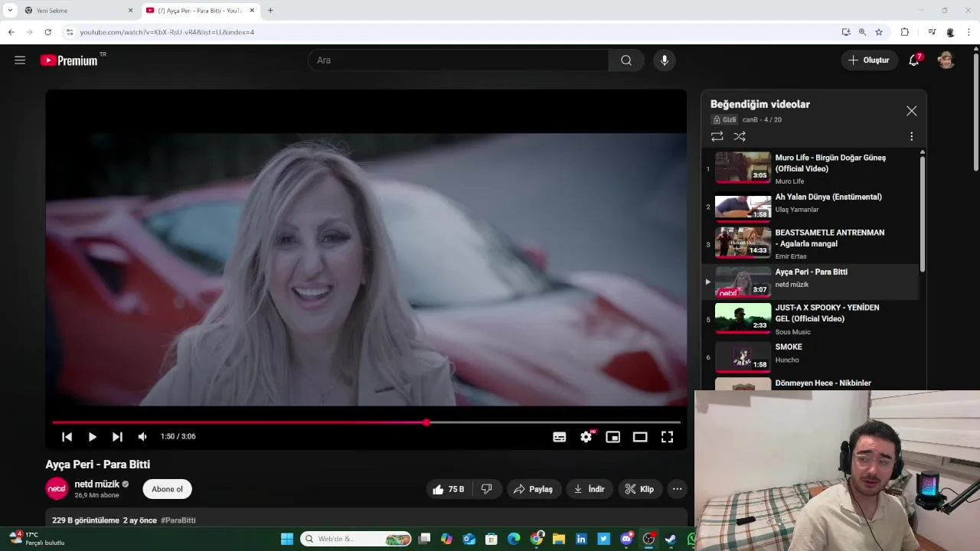The height and width of the screenshot is (551, 980).
Task: Open the Beğendiğim videolar playlist title
Action: pyautogui.click(x=759, y=104)
